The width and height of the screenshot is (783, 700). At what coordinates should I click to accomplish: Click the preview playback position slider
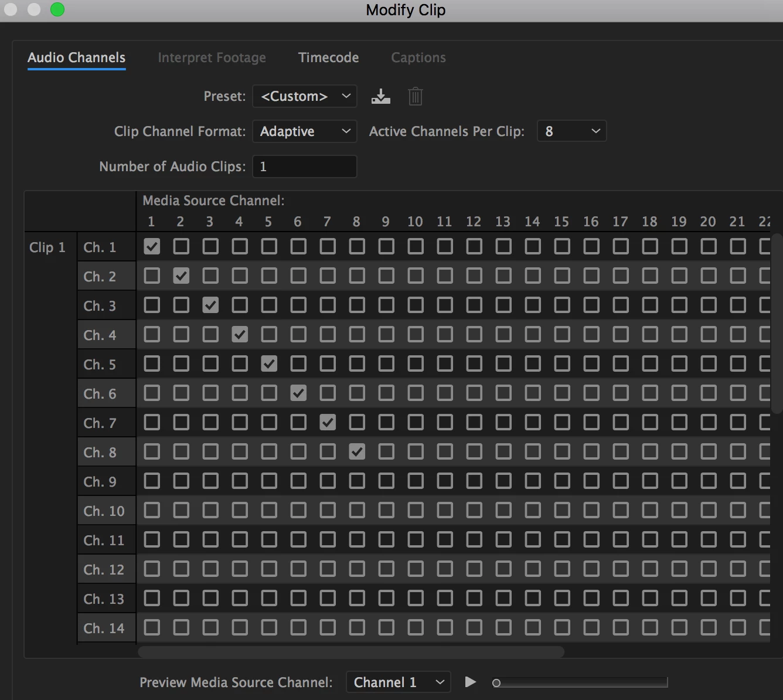click(x=580, y=682)
